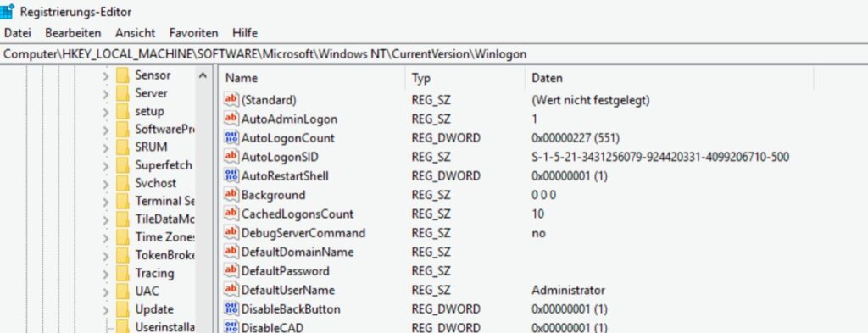Click the (Wert nicht festgelegt) data cell
Screen dimensions: 868x333
[x=591, y=100]
